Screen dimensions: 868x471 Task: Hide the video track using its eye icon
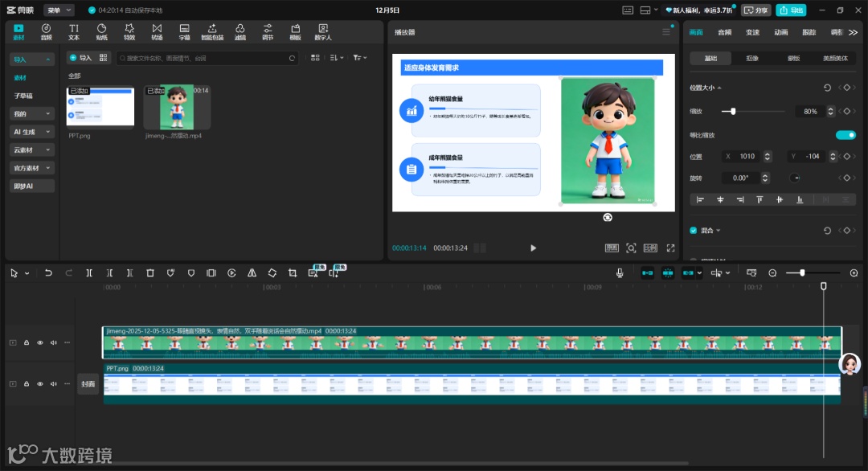[40, 342]
